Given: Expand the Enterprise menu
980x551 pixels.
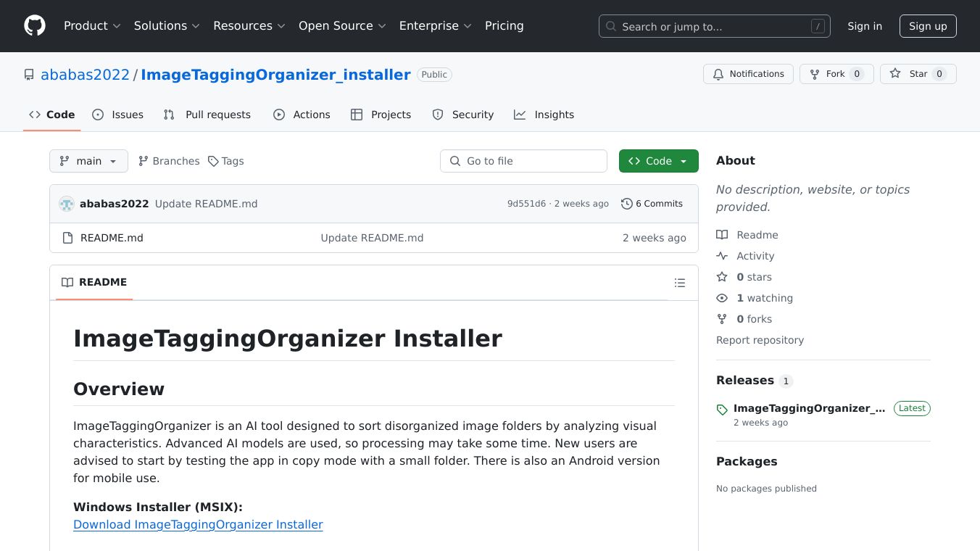Looking at the screenshot, I should 436,26.
